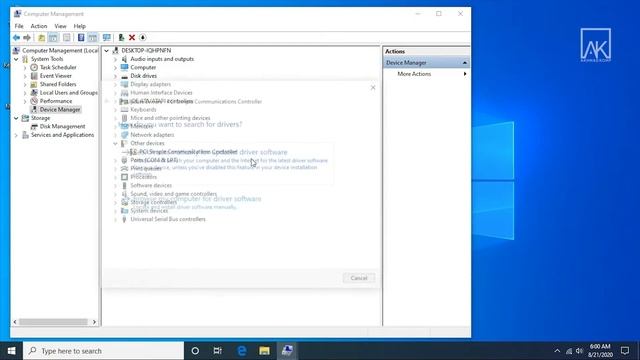Expand Local Users and Groups node
This screenshot has width=640, height=360.
tap(25, 93)
